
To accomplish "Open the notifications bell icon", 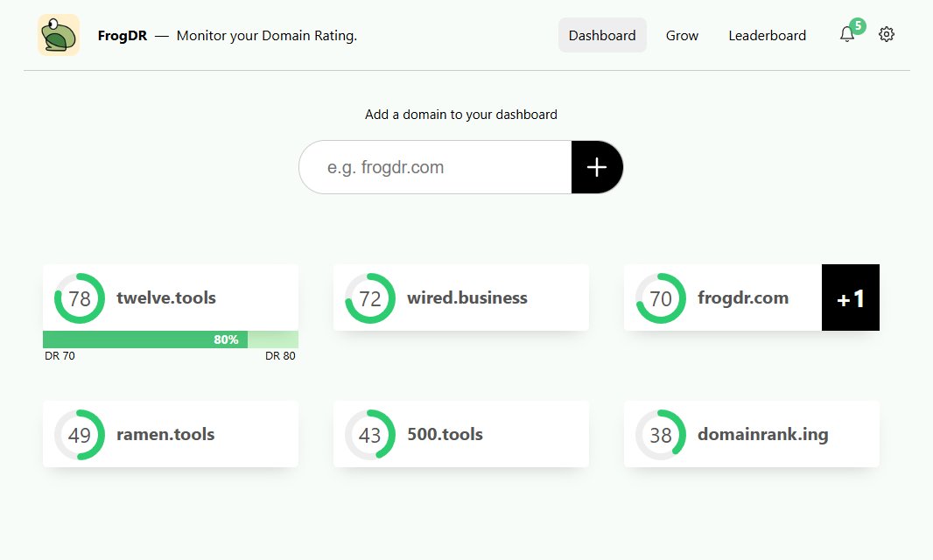I will (x=846, y=34).
